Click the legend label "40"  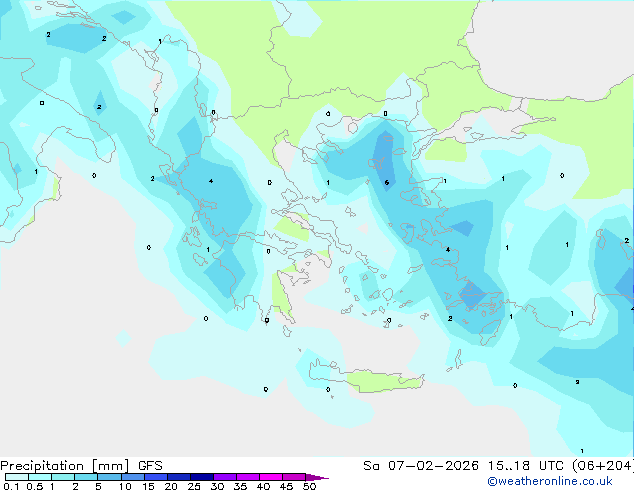pyautogui.click(x=263, y=486)
